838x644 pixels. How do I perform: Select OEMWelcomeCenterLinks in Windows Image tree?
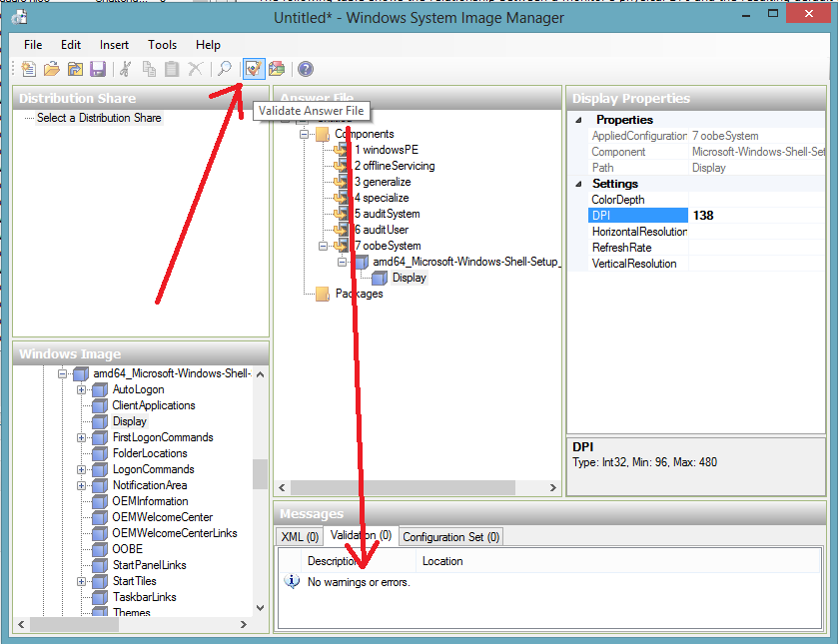pyautogui.click(x=175, y=533)
